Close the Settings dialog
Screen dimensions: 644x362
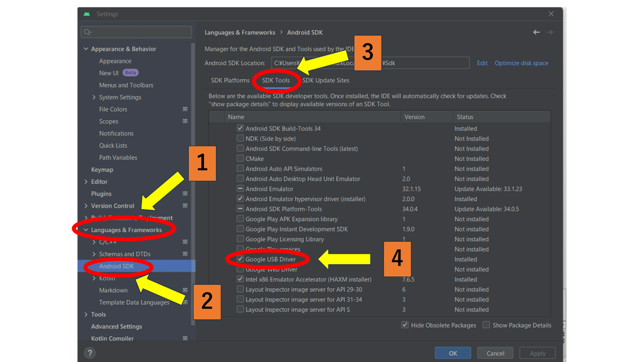[551, 14]
